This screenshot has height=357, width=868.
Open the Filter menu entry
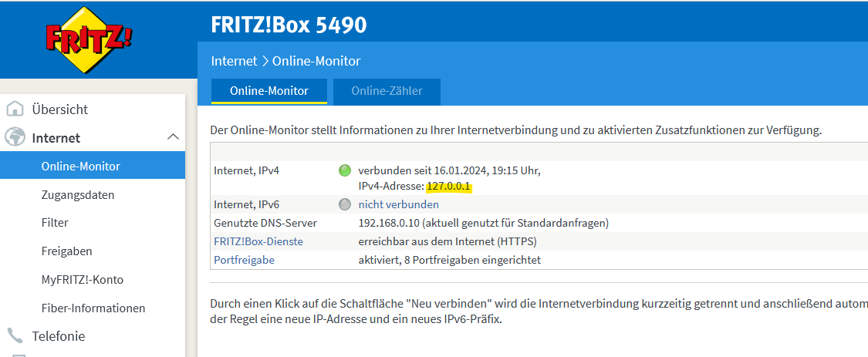(55, 223)
